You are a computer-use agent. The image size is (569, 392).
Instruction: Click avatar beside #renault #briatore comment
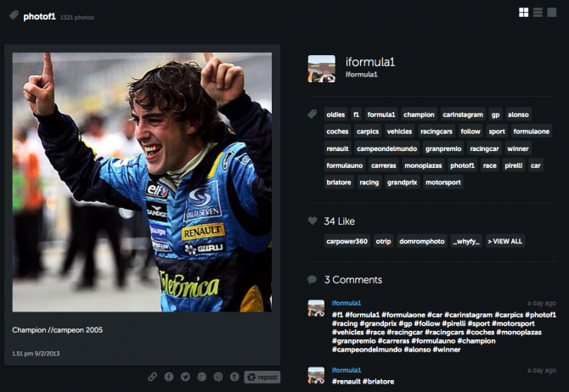(316, 375)
